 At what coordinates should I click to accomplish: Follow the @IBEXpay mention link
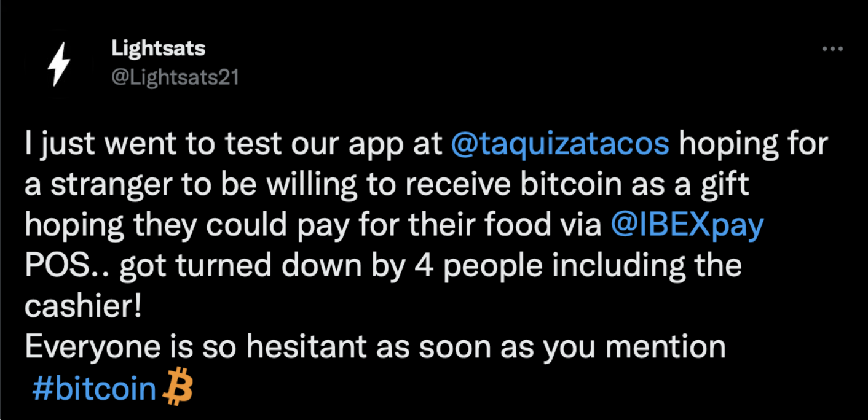pos(687,227)
